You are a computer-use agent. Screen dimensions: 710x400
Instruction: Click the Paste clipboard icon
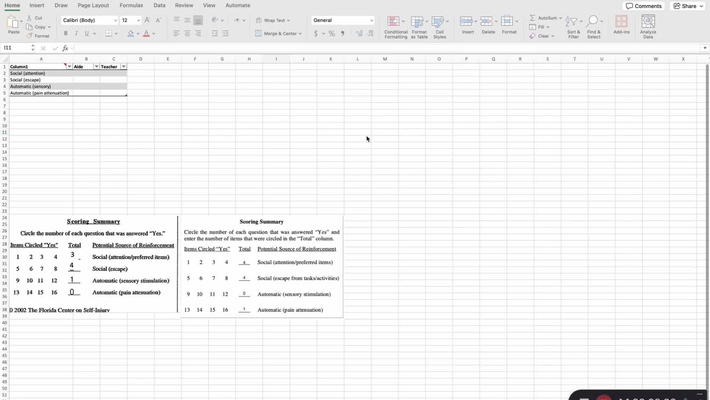[x=13, y=22]
